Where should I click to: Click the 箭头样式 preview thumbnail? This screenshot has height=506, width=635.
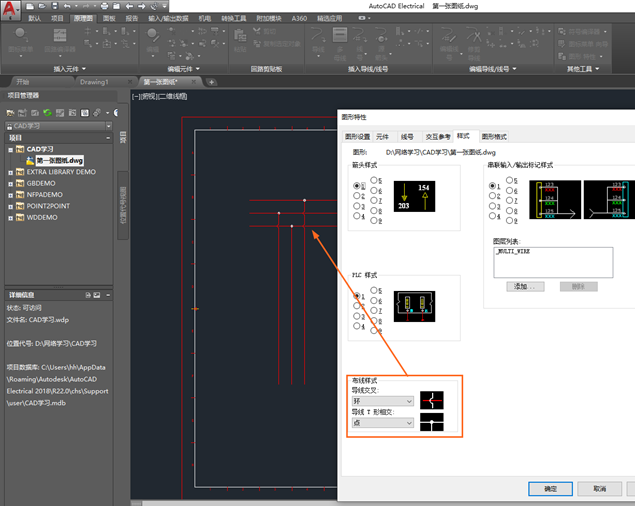[414, 196]
